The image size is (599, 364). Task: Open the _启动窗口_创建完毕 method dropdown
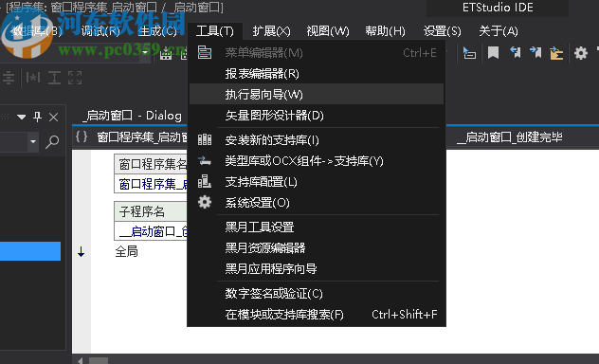tap(509, 137)
